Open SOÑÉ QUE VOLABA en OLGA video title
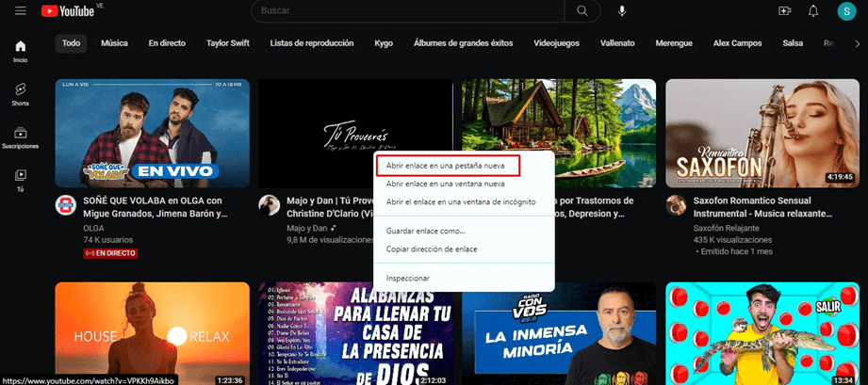Image resolution: width=868 pixels, height=385 pixels. (x=156, y=207)
